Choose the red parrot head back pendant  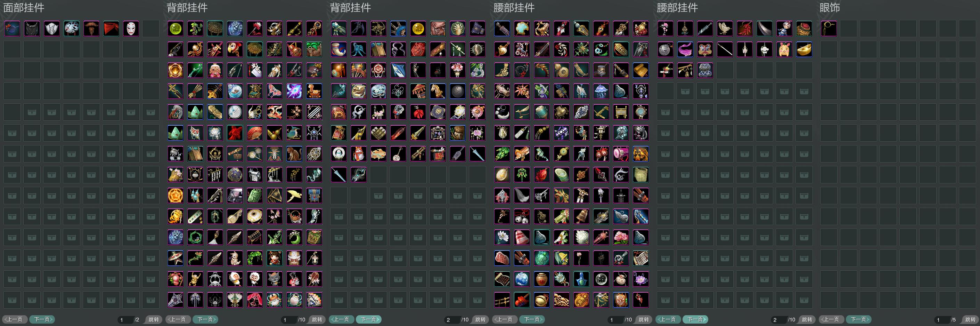click(x=235, y=49)
